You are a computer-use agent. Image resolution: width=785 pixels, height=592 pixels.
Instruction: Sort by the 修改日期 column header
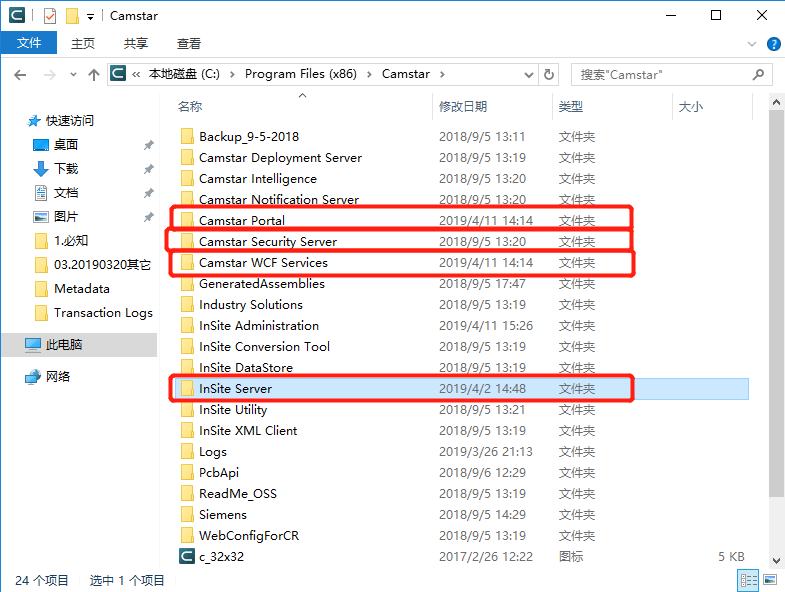click(x=463, y=106)
